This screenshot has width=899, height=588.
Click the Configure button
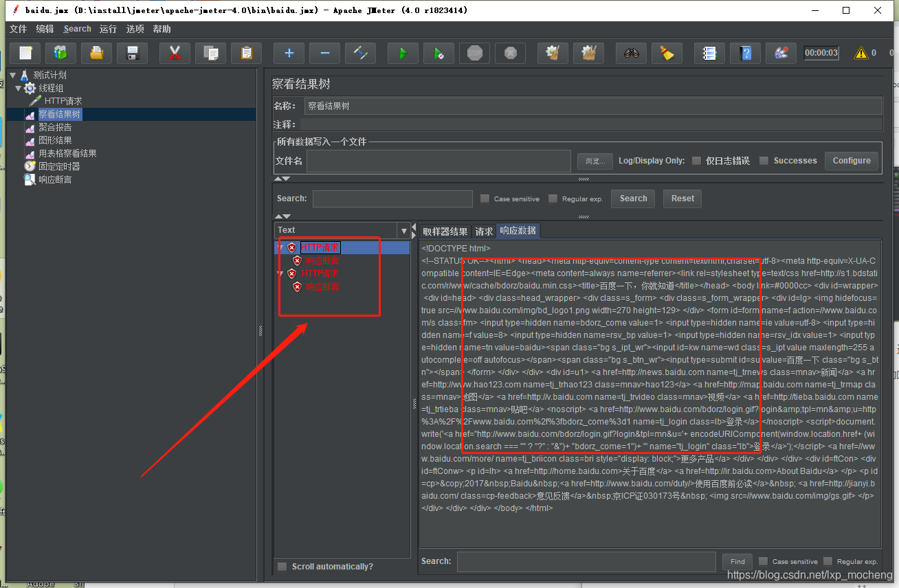pos(852,161)
